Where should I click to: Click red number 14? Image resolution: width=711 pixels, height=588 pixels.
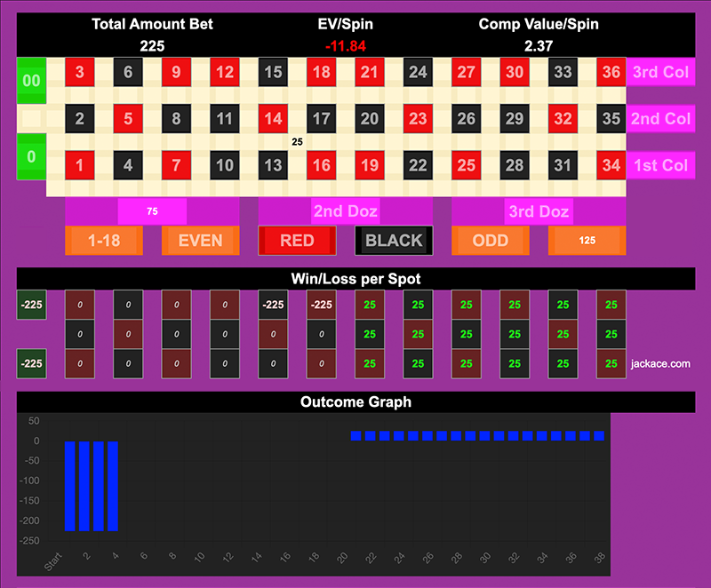coord(273,118)
